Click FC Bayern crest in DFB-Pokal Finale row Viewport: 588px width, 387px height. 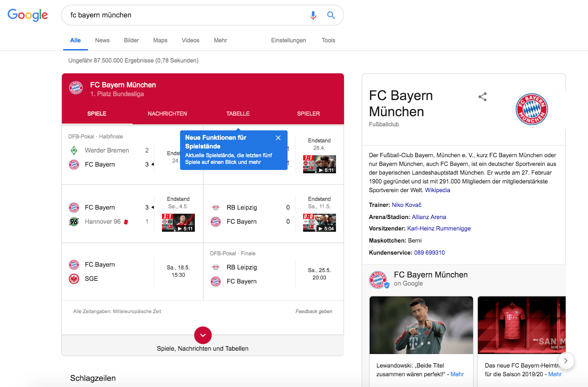click(x=216, y=282)
